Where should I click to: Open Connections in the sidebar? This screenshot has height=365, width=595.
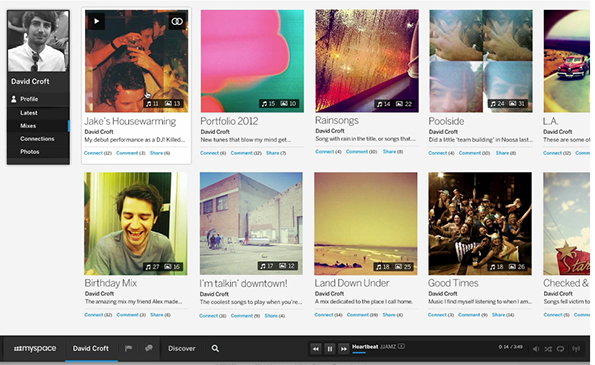coord(38,138)
